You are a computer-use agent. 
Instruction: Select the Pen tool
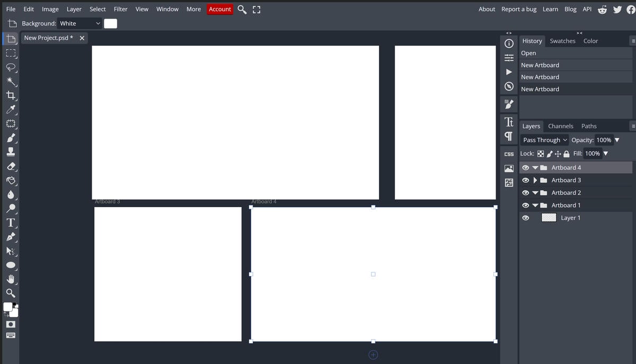tap(11, 237)
